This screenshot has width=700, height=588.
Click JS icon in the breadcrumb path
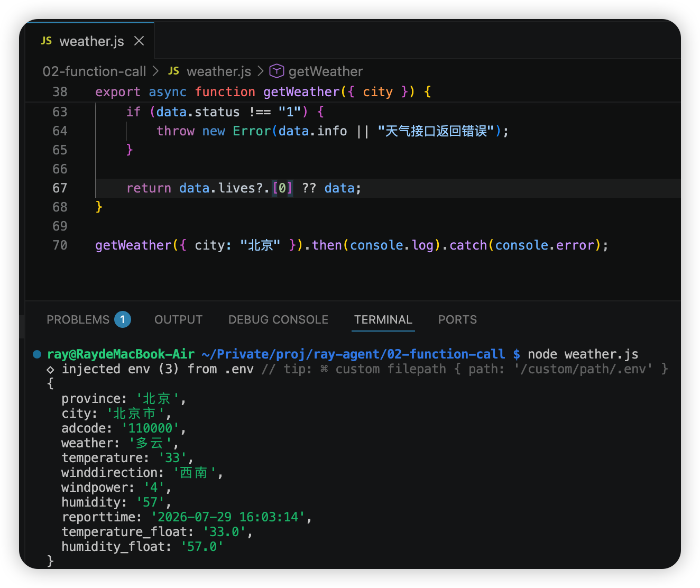tap(173, 71)
